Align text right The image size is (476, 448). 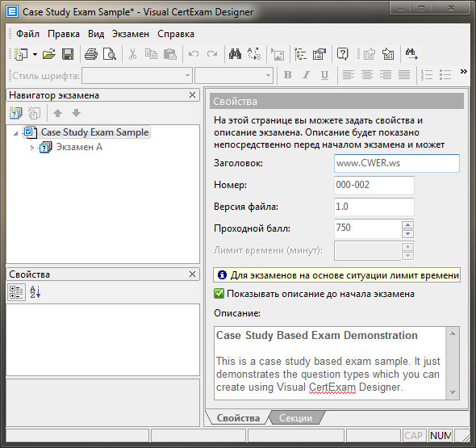[386, 75]
